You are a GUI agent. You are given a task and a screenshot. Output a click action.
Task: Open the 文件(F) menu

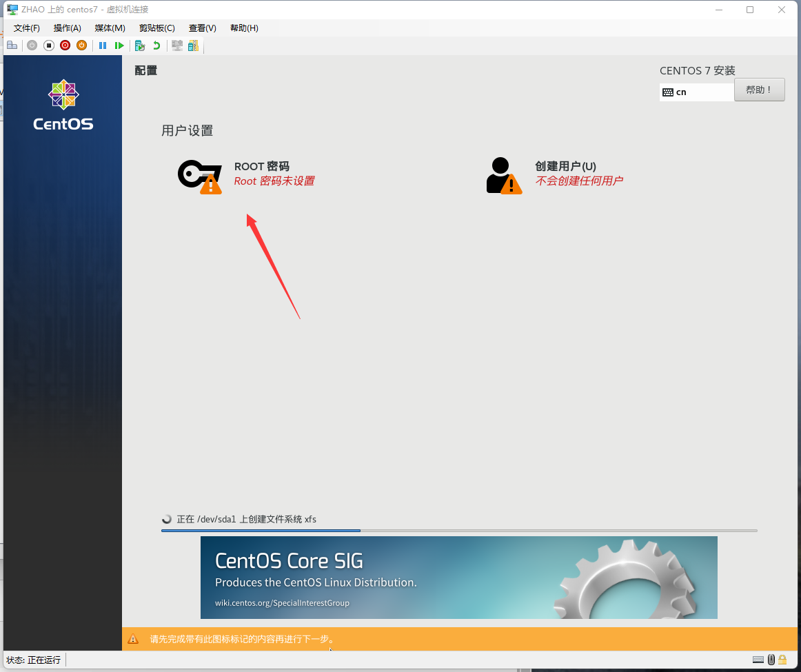(27, 28)
